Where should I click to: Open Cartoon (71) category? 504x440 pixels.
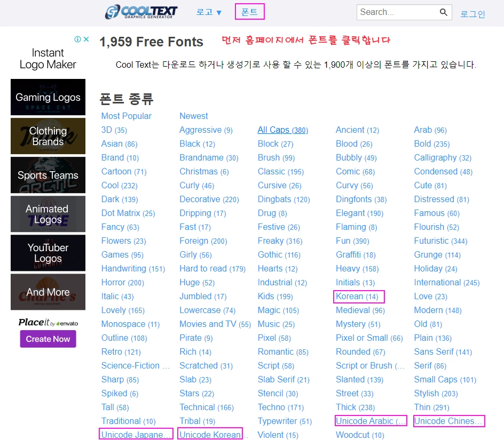coord(124,172)
